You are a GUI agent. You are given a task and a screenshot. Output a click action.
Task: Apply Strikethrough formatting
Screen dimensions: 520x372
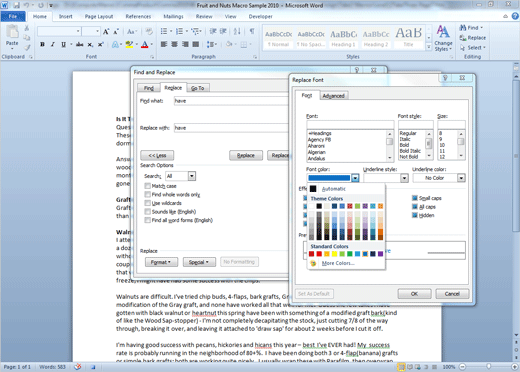[x=79, y=44]
